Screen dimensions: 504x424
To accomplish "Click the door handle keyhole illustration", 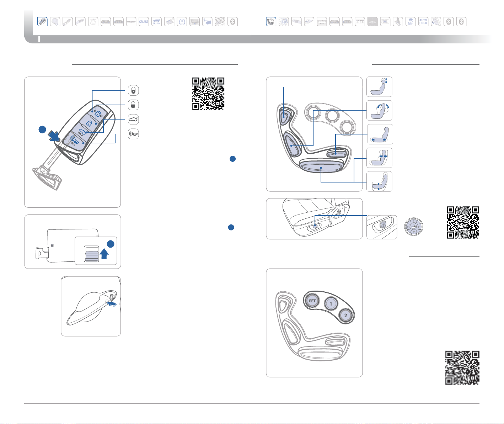I will tap(91, 306).
